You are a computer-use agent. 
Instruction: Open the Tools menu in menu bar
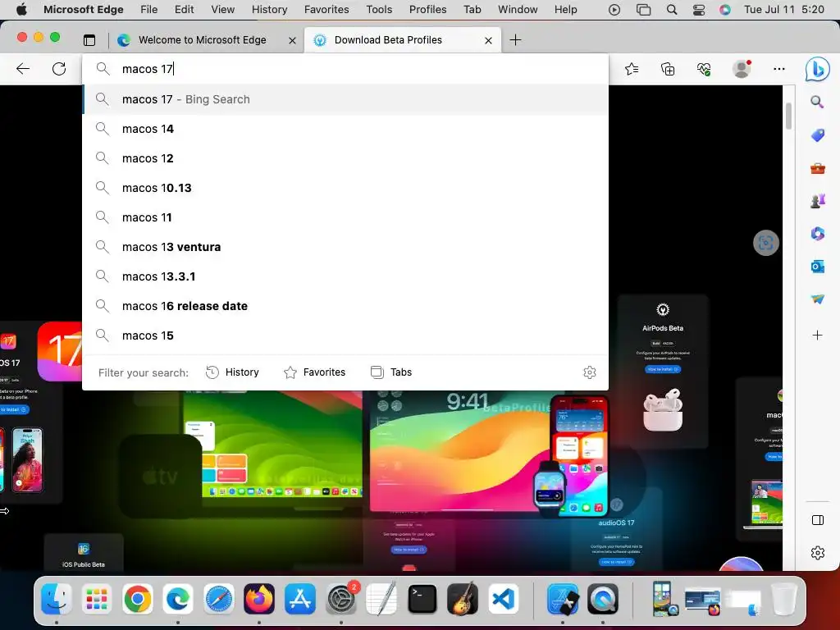pos(379,10)
